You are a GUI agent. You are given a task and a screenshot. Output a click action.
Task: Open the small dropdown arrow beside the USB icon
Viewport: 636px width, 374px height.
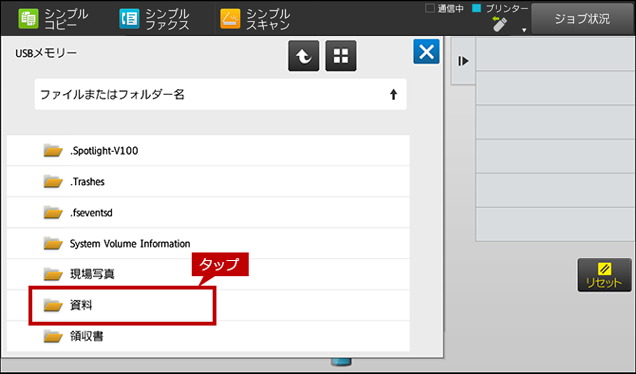click(524, 30)
